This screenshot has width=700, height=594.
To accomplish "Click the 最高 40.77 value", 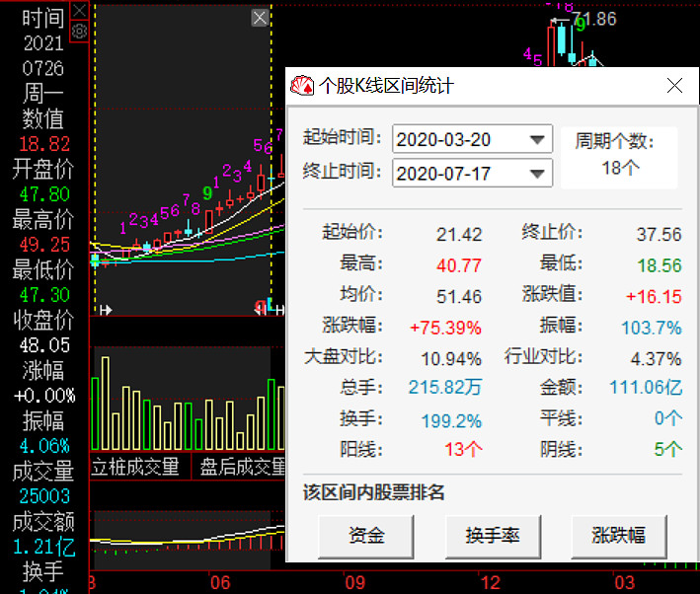I will point(459,266).
